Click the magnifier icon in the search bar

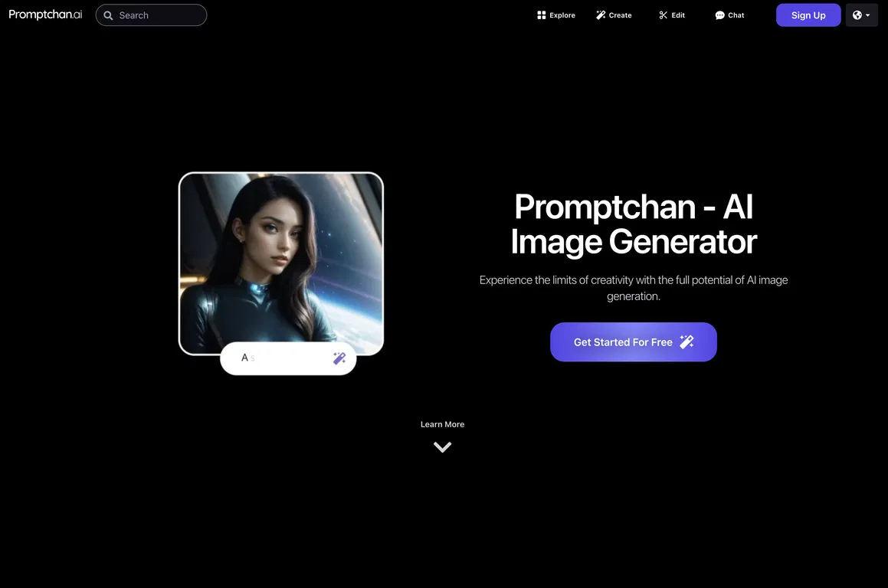pos(108,15)
